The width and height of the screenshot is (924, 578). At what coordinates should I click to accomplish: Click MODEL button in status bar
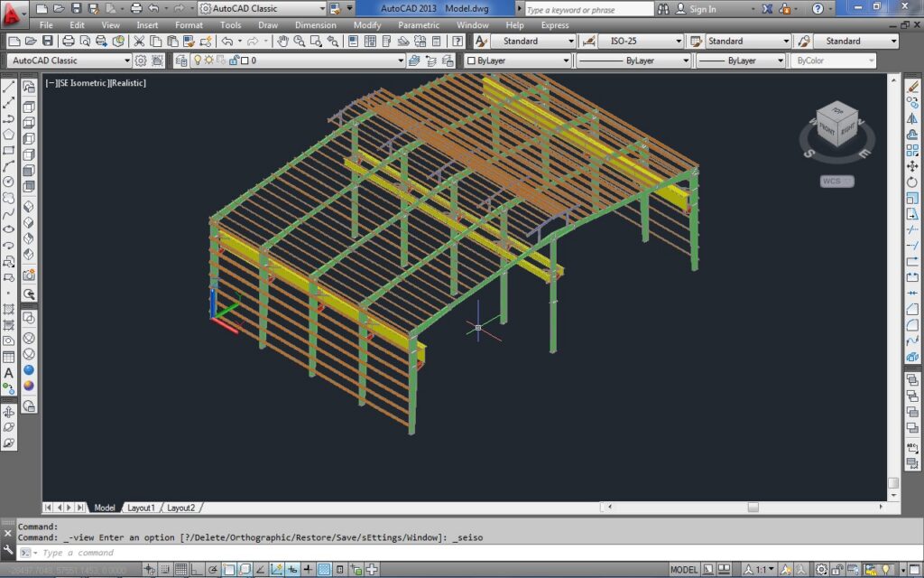684,570
